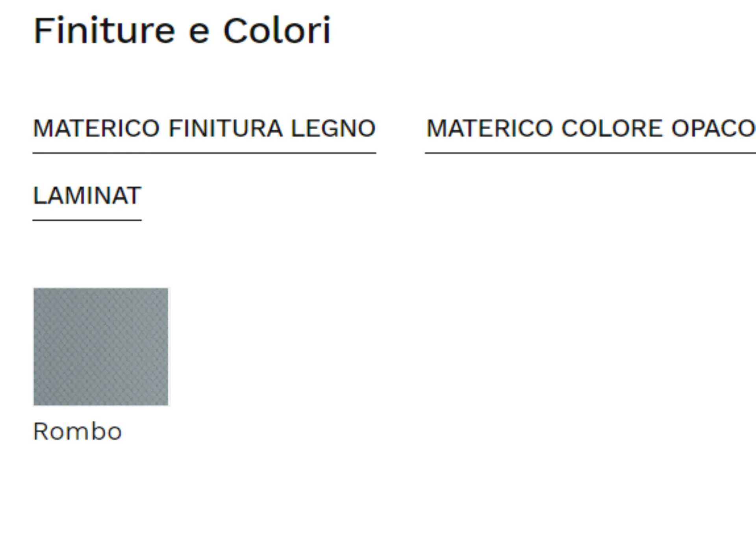The height and width of the screenshot is (539, 756).
Task: Click MATERICO in the wood finish tab
Action: 96,128
